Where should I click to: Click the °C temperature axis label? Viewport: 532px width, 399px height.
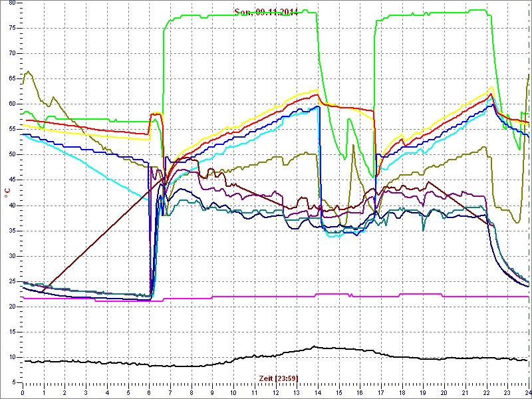(x=7, y=193)
